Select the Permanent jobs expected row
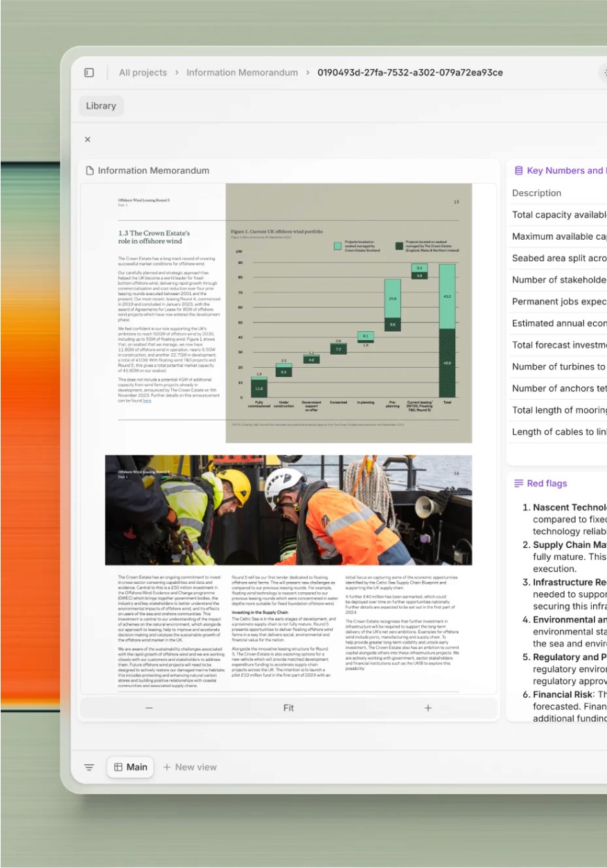Image resolution: width=607 pixels, height=868 pixels. pos(559,301)
